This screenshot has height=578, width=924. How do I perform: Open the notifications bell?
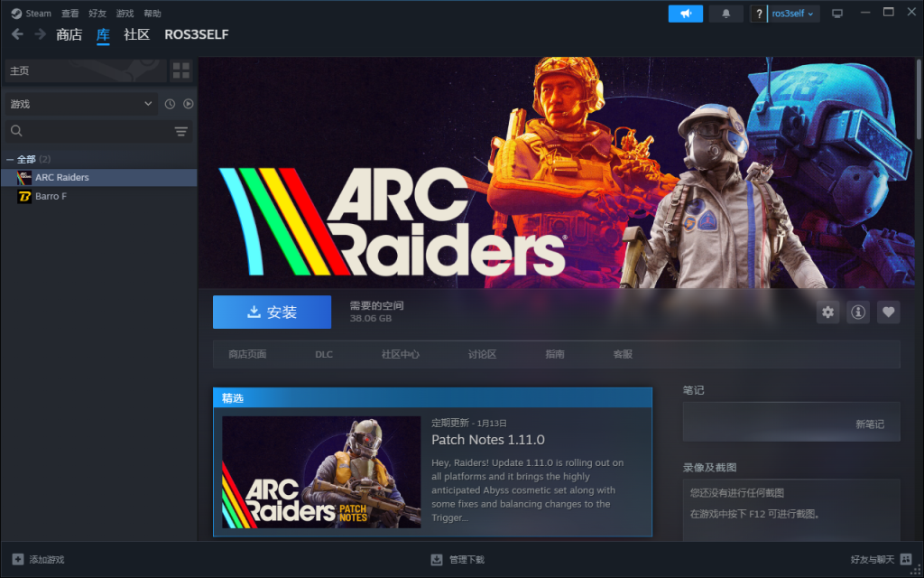725,14
